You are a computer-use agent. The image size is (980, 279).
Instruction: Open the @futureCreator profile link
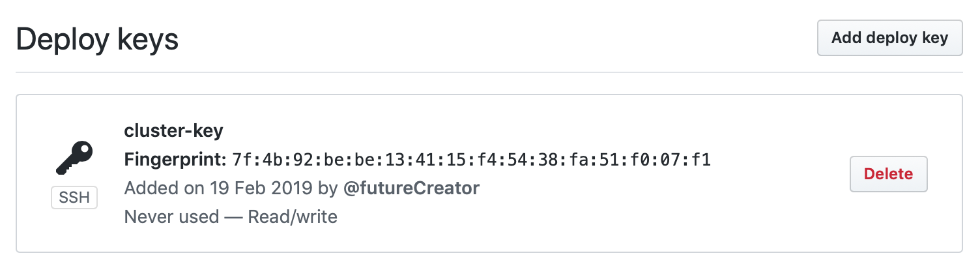pos(411,189)
